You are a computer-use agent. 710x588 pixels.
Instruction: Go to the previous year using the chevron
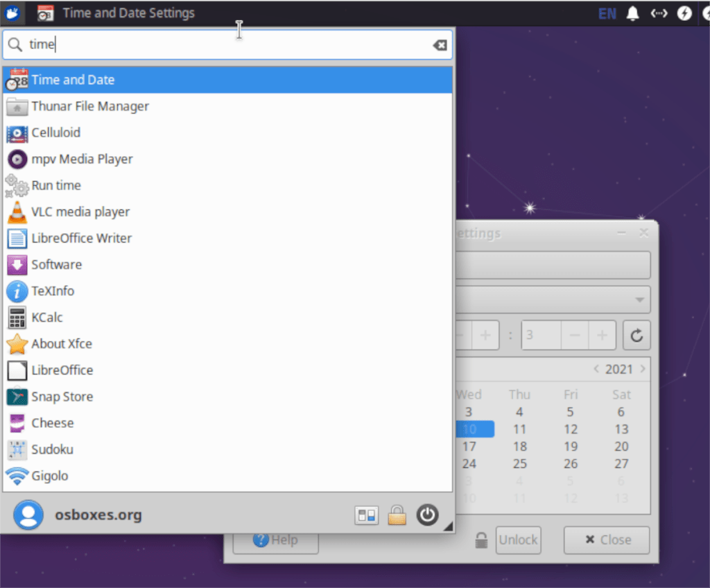(596, 368)
